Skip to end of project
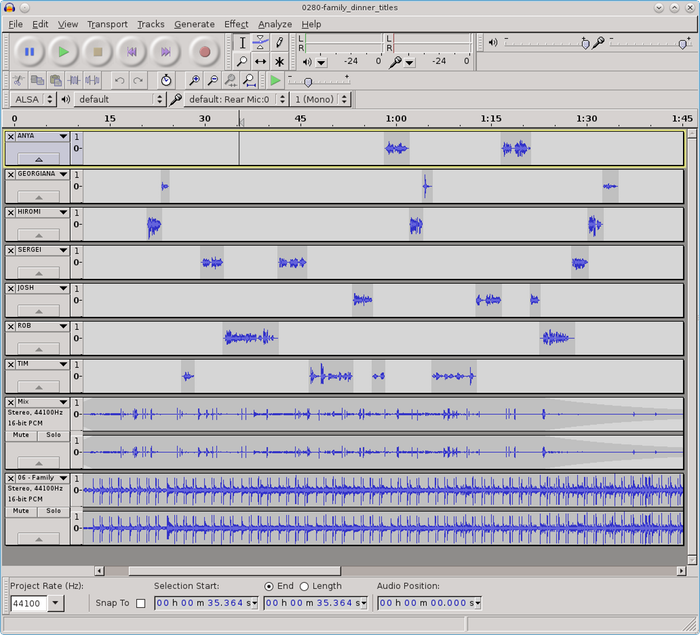This screenshot has height=635, width=700. (x=166, y=52)
